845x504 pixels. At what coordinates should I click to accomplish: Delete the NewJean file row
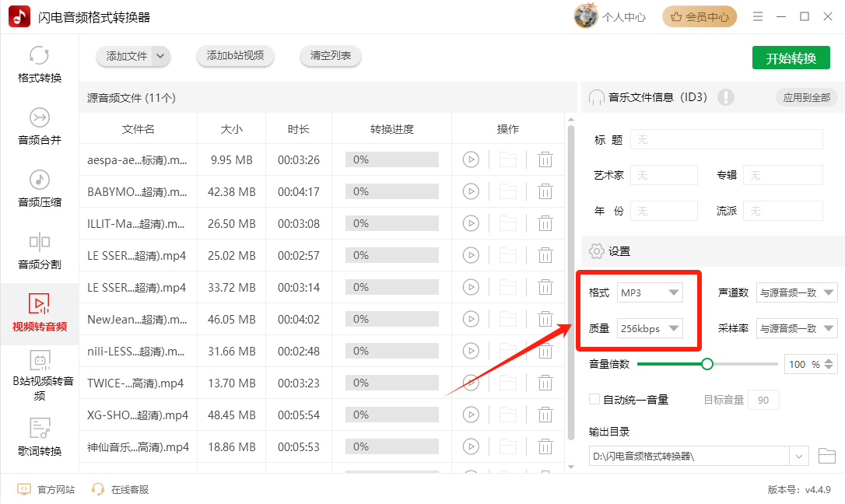point(545,320)
